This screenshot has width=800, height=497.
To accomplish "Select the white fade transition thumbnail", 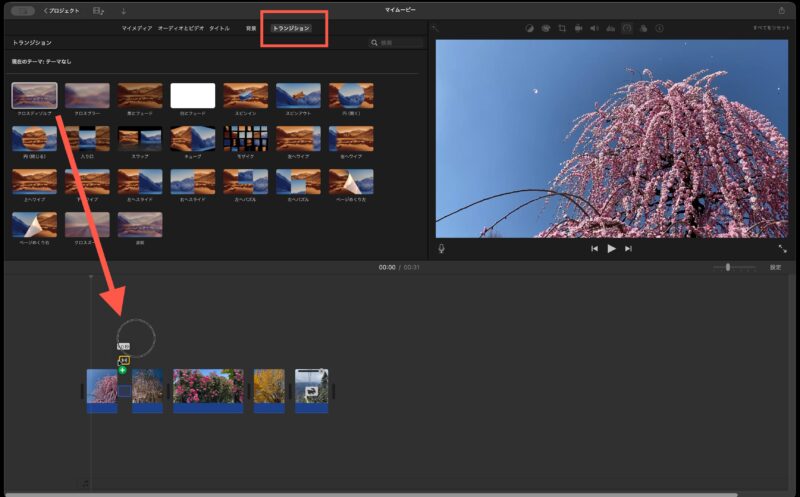I will (x=192, y=96).
